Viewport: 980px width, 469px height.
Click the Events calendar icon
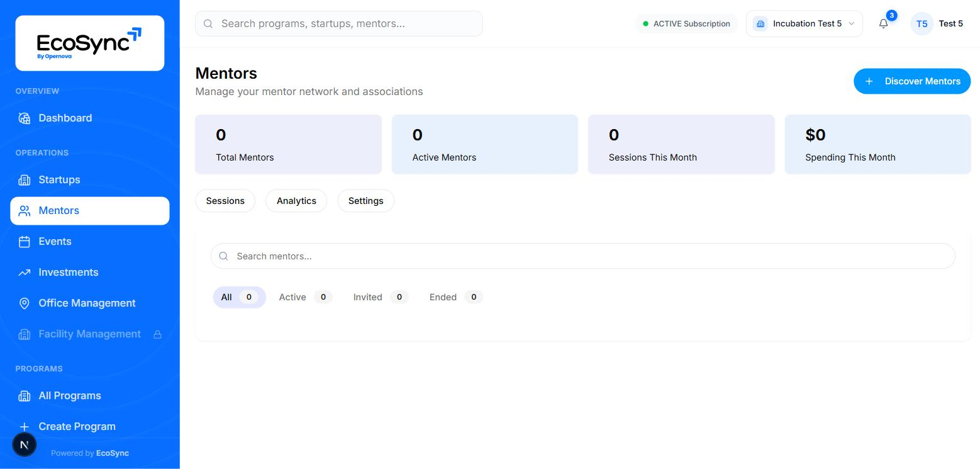pos(25,242)
